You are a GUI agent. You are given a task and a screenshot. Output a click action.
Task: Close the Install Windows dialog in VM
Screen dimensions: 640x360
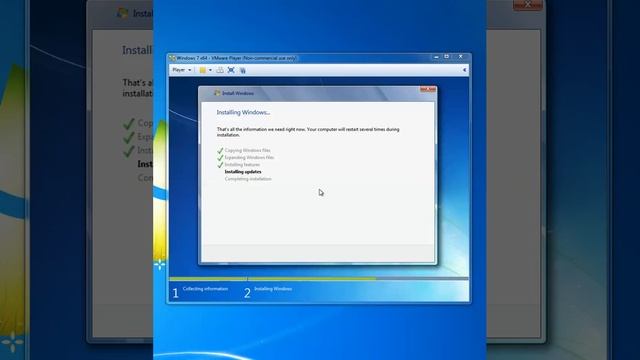pyautogui.click(x=428, y=89)
